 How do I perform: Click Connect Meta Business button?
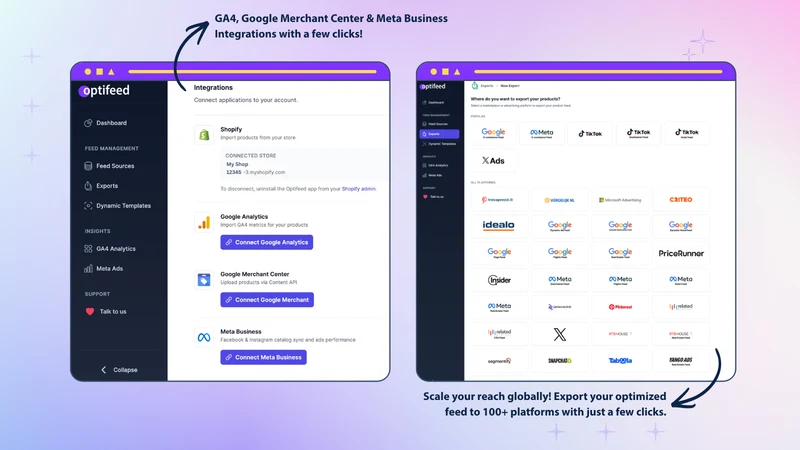(x=263, y=357)
